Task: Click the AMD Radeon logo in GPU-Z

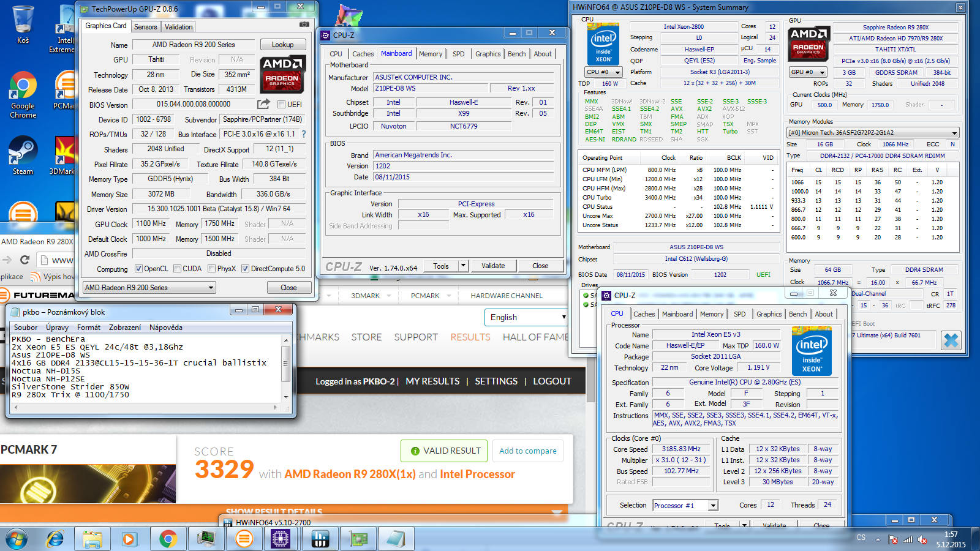Action: (x=282, y=74)
